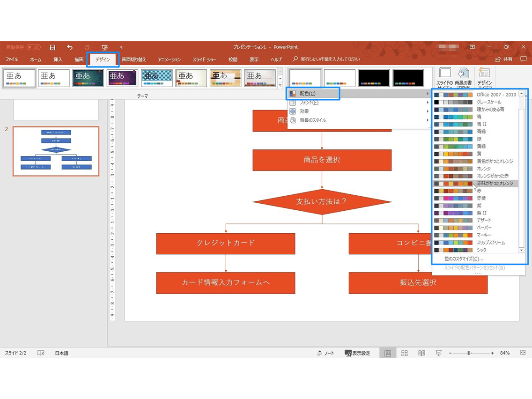
Task: Toggle the AutoSave (自動保存) switch
Action: point(33,47)
